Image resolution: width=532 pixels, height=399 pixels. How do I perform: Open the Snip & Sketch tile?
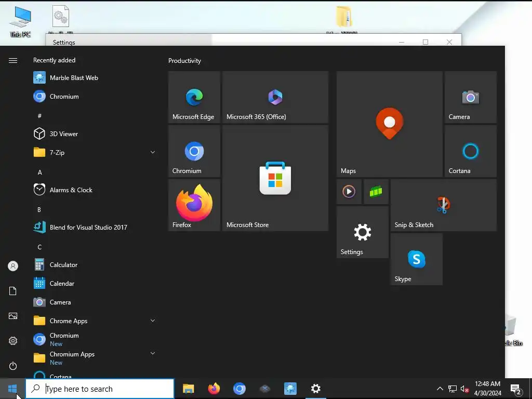pyautogui.click(x=444, y=205)
